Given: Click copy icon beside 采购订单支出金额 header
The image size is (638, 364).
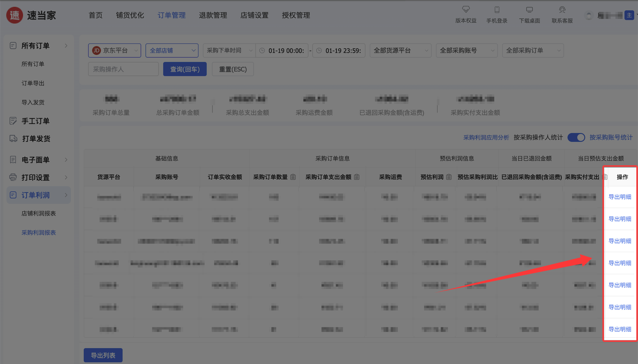Looking at the screenshot, I should (357, 177).
